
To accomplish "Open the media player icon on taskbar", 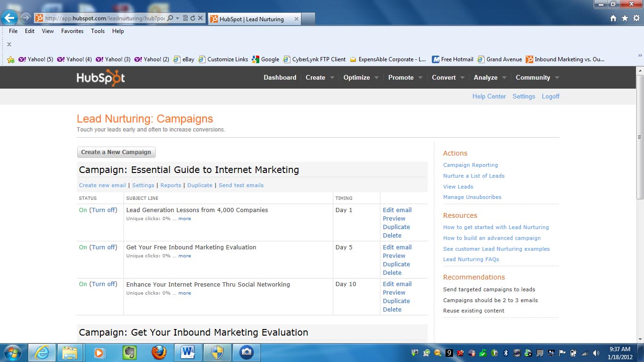I will click(x=99, y=353).
